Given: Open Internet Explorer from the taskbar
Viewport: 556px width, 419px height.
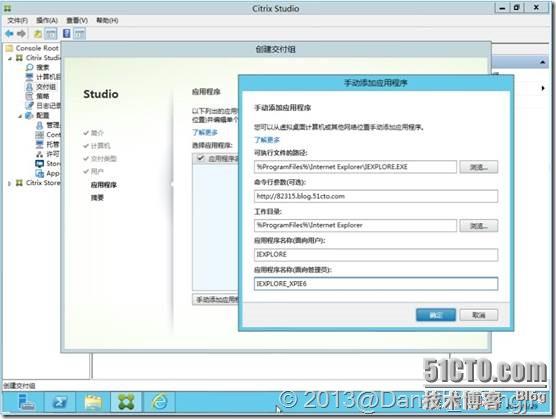Looking at the screenshot, I should point(160,402).
